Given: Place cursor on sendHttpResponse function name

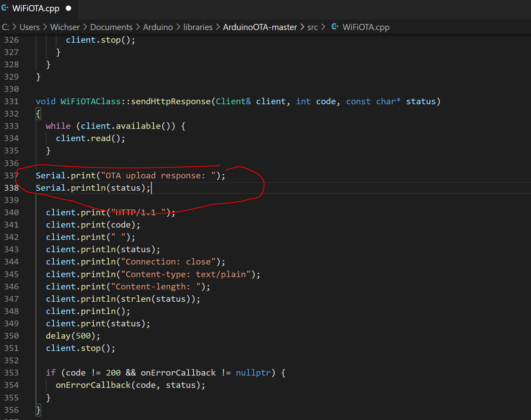Looking at the screenshot, I should coord(171,101).
